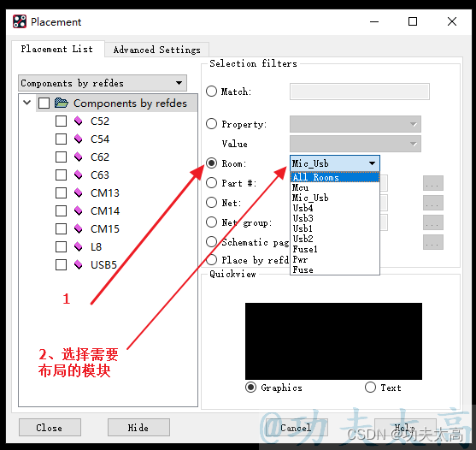
Task: Collapse the Components by refdes tree node
Action: click(x=27, y=103)
